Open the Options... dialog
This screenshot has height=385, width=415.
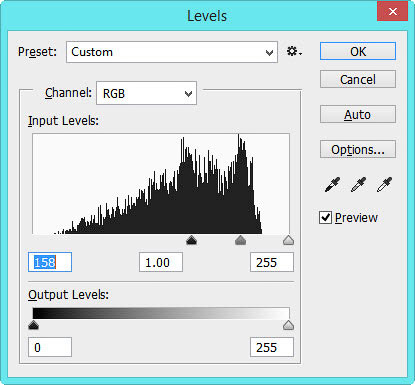358,149
